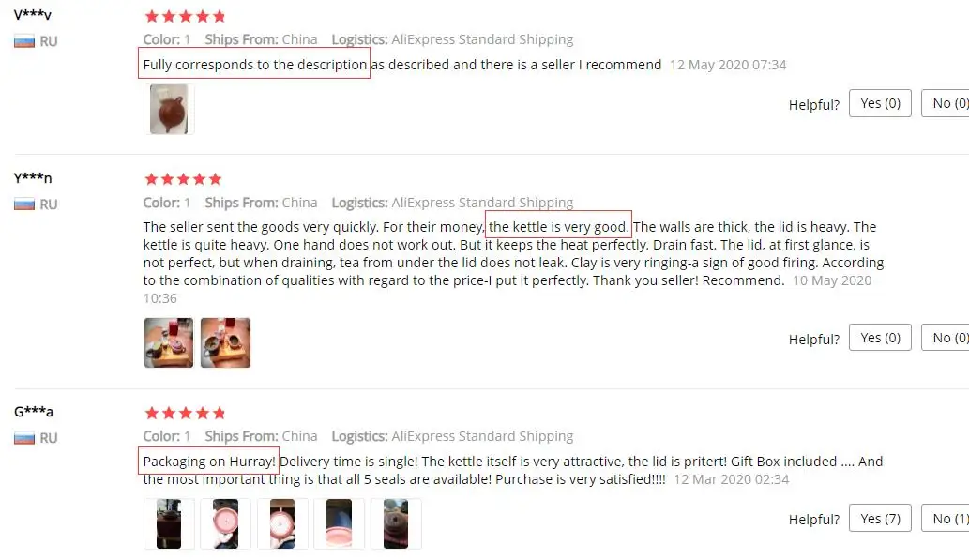Mark V***v's review helpful with Yes (0)

880,103
